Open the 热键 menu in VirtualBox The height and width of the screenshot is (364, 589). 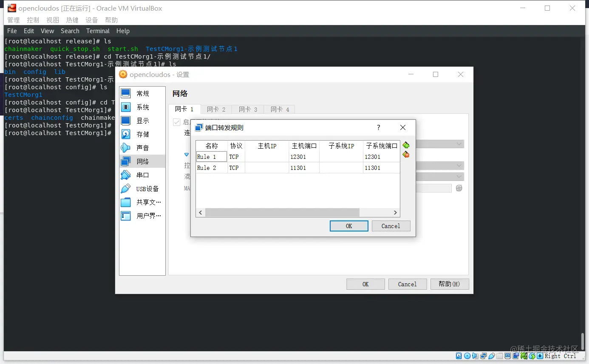click(x=72, y=20)
